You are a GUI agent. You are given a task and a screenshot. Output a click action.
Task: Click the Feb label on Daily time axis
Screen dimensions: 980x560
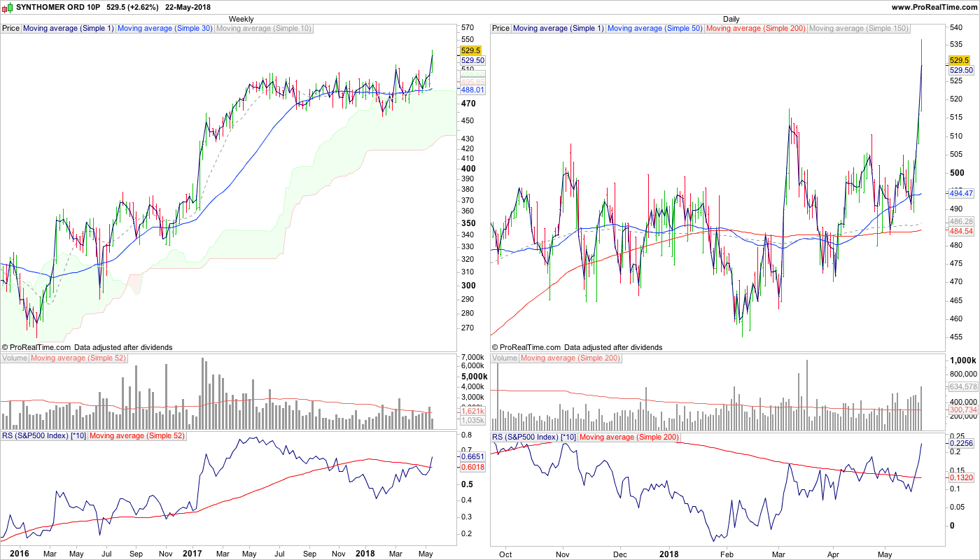[726, 554]
